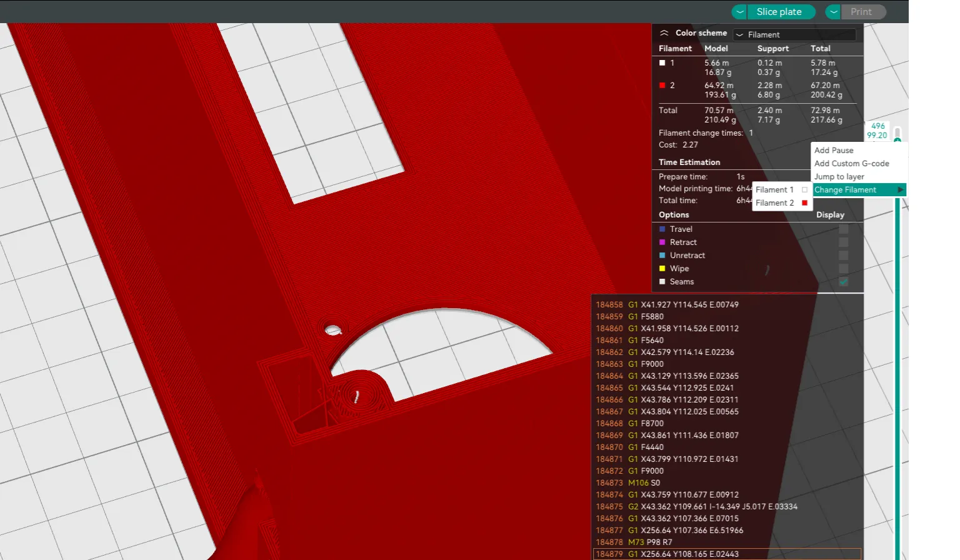Click the 'Prepare time' row
Viewport: 960px width, 560px height.
click(x=702, y=177)
